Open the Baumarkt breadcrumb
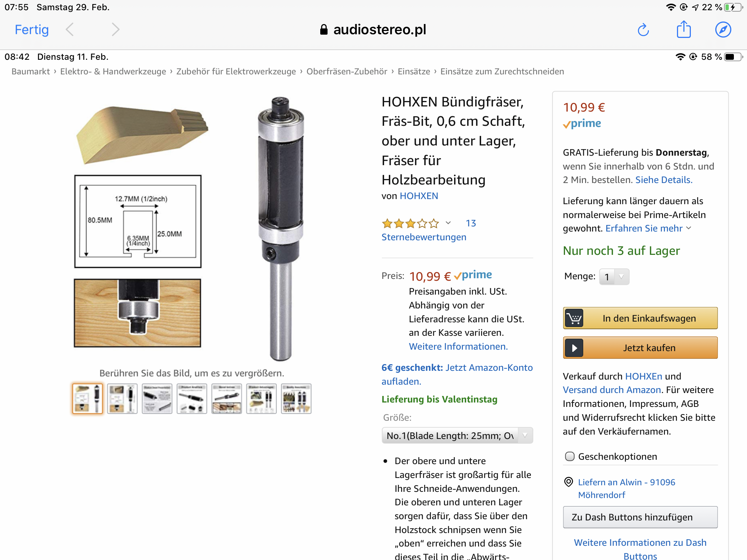Screen dimensions: 747x560 31,71
